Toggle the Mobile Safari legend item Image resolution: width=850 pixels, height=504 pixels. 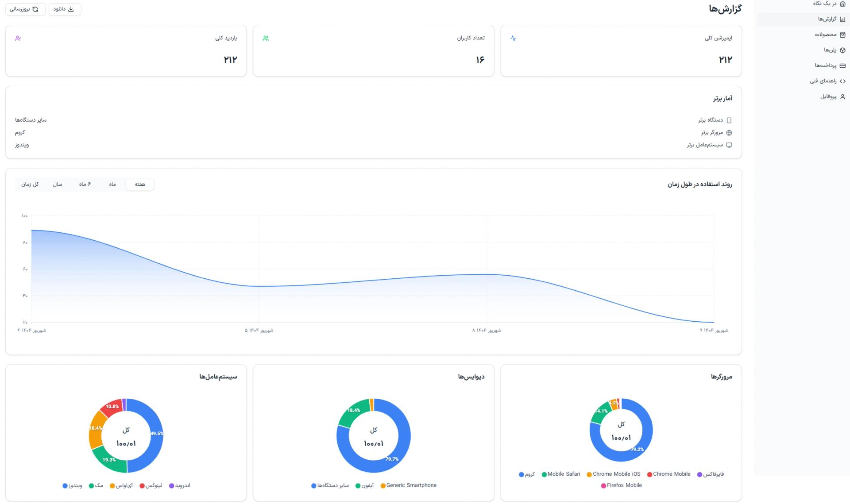point(560,474)
